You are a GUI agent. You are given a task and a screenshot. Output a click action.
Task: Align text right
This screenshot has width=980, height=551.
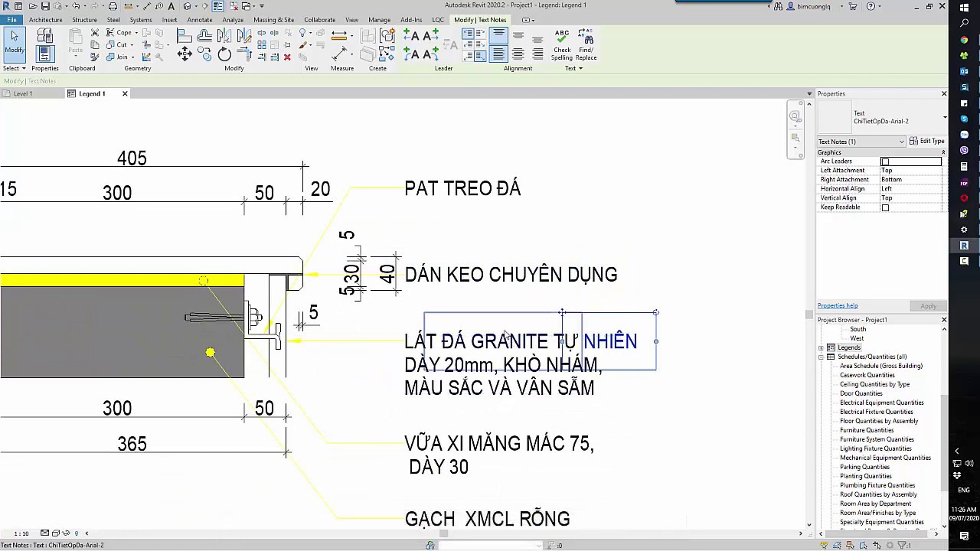(537, 54)
